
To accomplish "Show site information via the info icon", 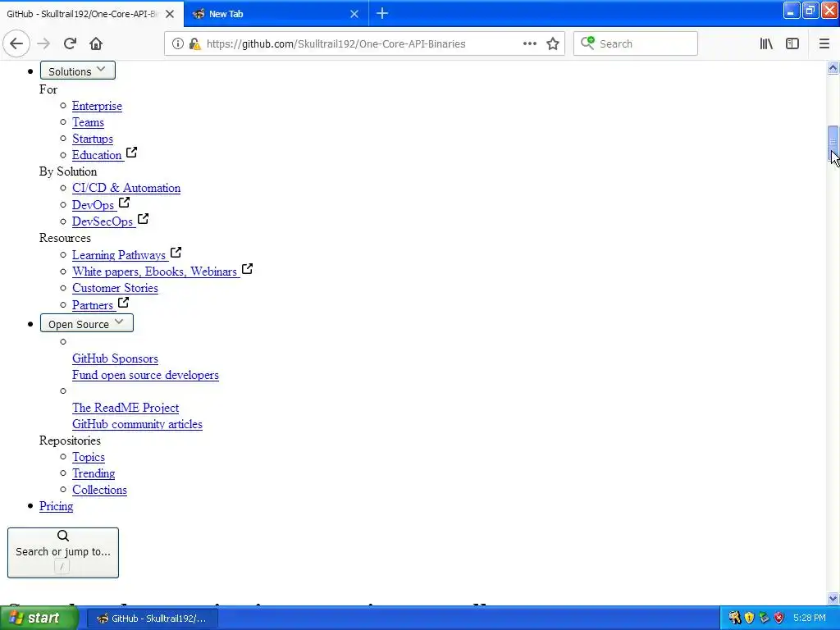I will [x=178, y=44].
